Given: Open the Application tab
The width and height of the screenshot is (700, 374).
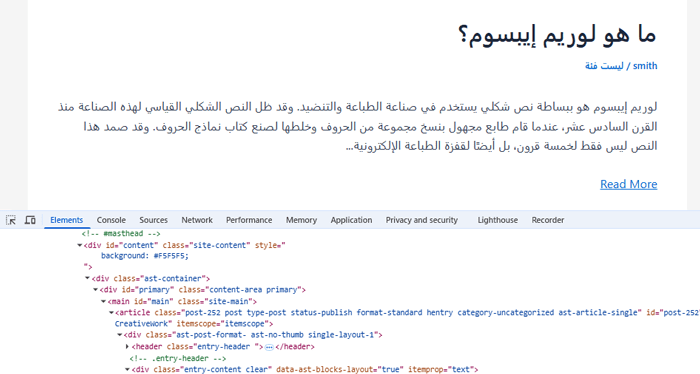Looking at the screenshot, I should tap(351, 220).
